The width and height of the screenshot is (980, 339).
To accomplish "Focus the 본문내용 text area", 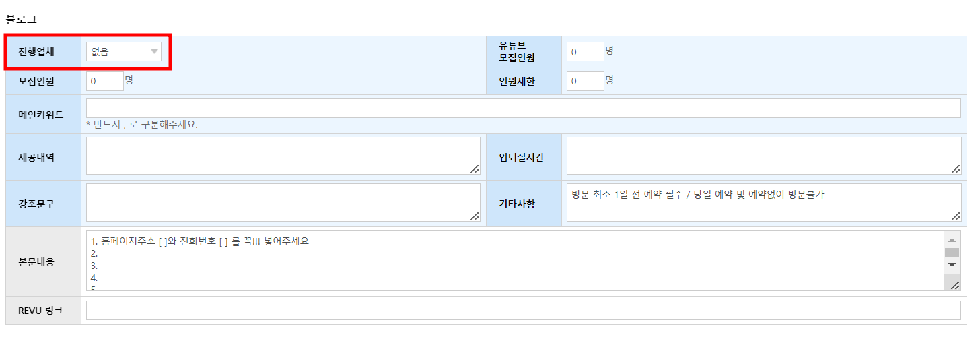I will click(x=512, y=261).
